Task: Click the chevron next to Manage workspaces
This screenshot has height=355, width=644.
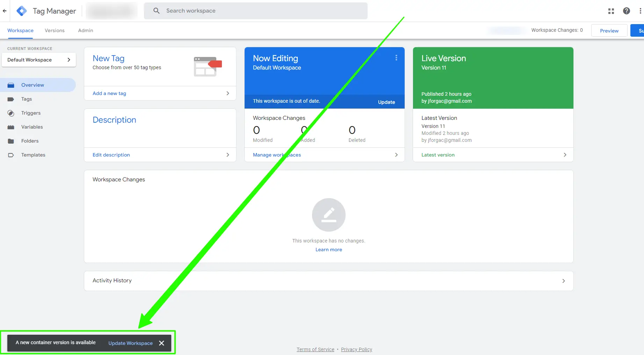Action: pyautogui.click(x=396, y=155)
